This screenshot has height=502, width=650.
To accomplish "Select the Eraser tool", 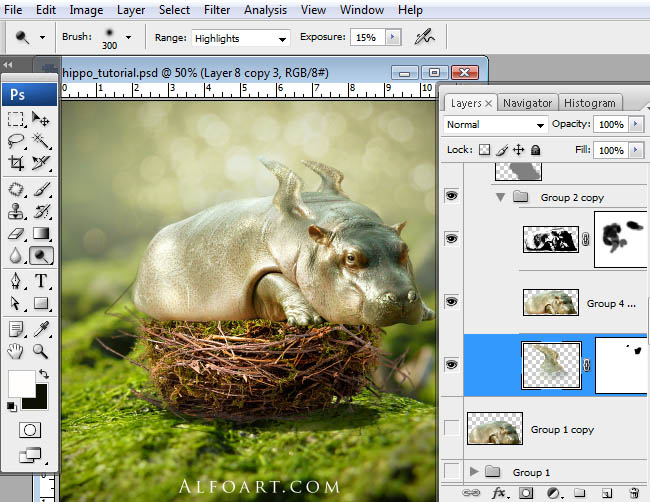I will pos(16,233).
